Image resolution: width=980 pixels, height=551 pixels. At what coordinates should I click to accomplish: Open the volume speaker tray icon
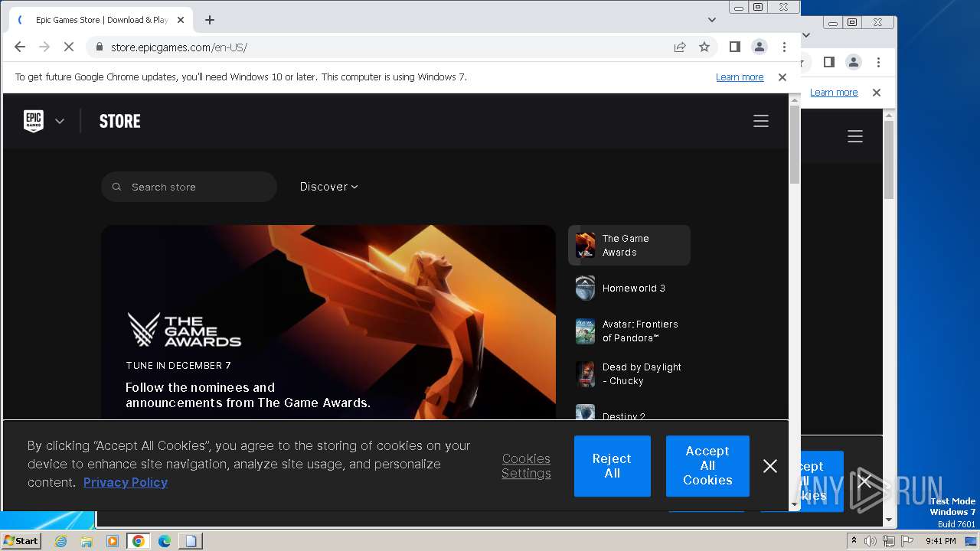pyautogui.click(x=871, y=541)
